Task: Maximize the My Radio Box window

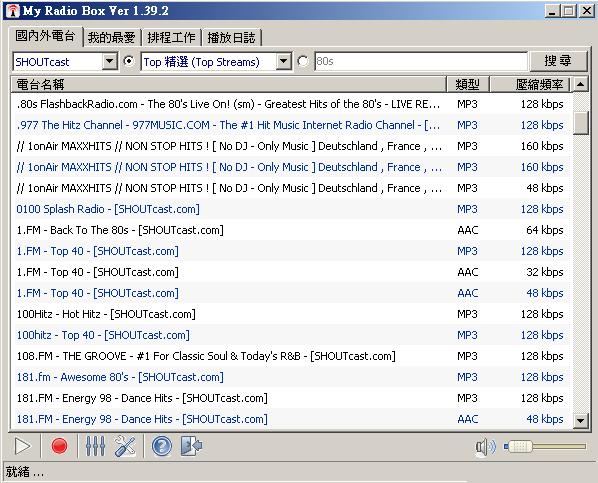Action: coord(568,11)
